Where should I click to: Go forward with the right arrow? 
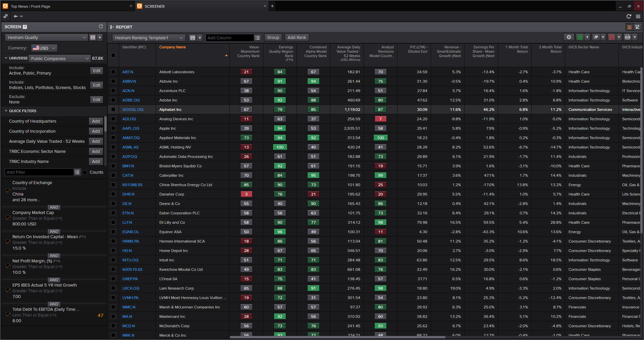(x=21, y=17)
